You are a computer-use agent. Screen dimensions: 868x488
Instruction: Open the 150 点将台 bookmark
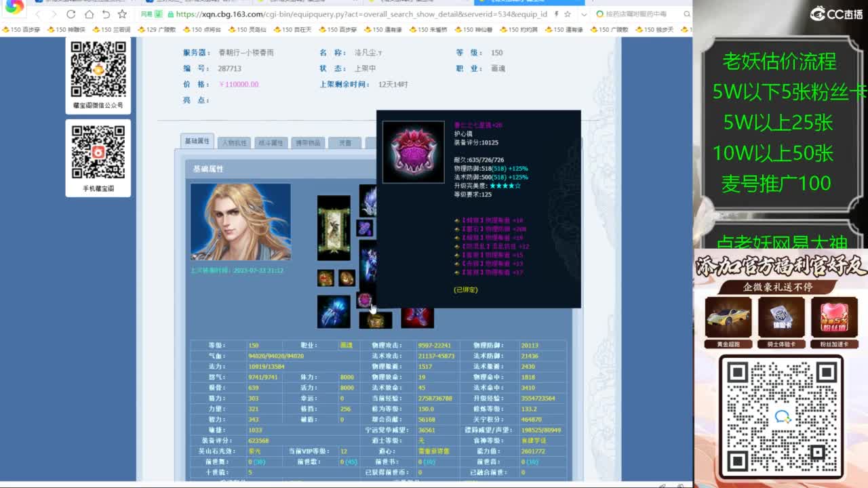(203, 30)
